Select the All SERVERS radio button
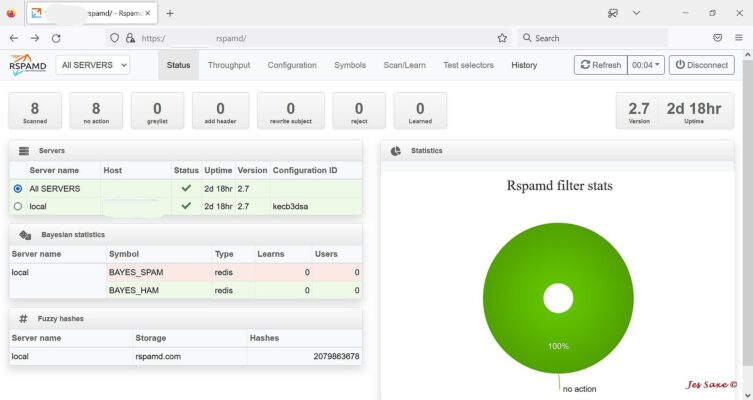 (x=18, y=189)
